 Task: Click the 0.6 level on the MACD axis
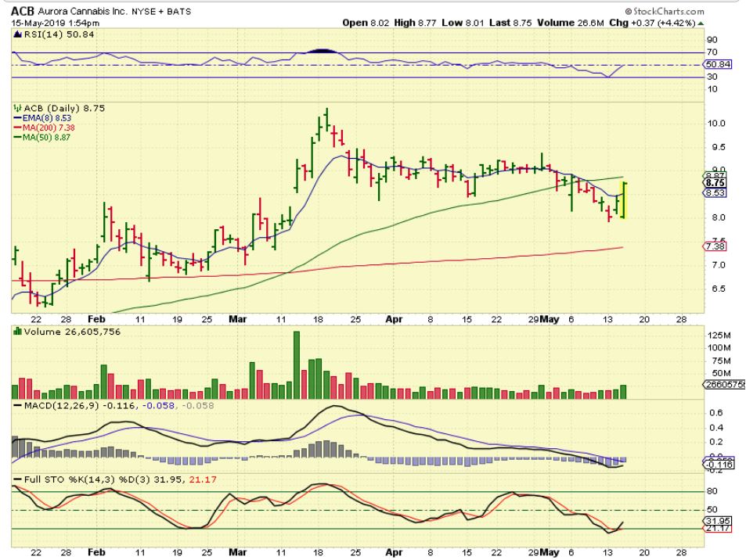pyautogui.click(x=716, y=413)
